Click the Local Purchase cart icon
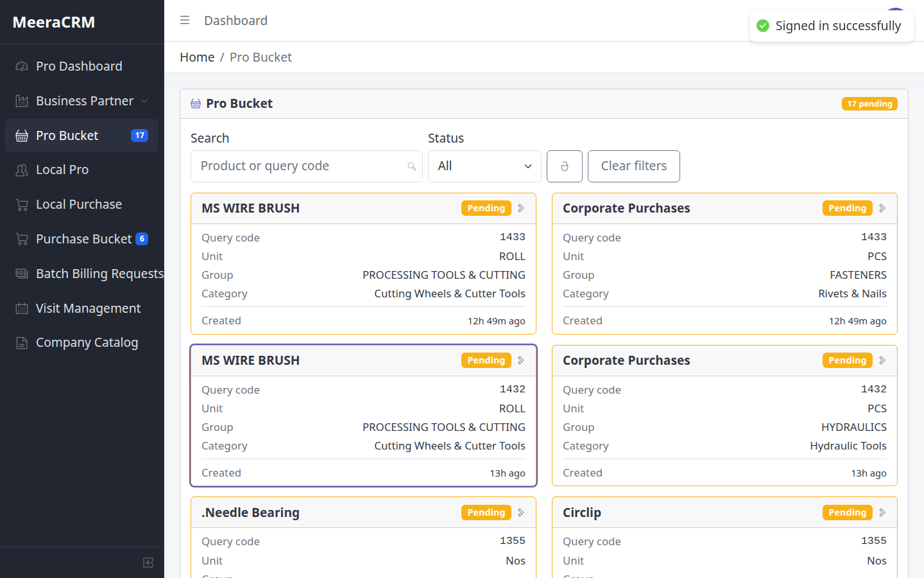 coord(22,204)
